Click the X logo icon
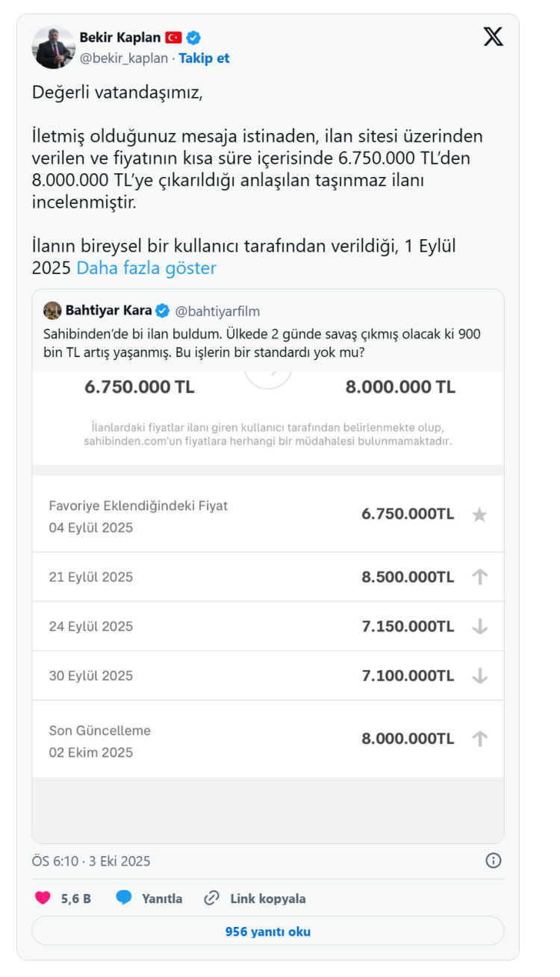Screen dimensions: 560x977 tap(493, 37)
